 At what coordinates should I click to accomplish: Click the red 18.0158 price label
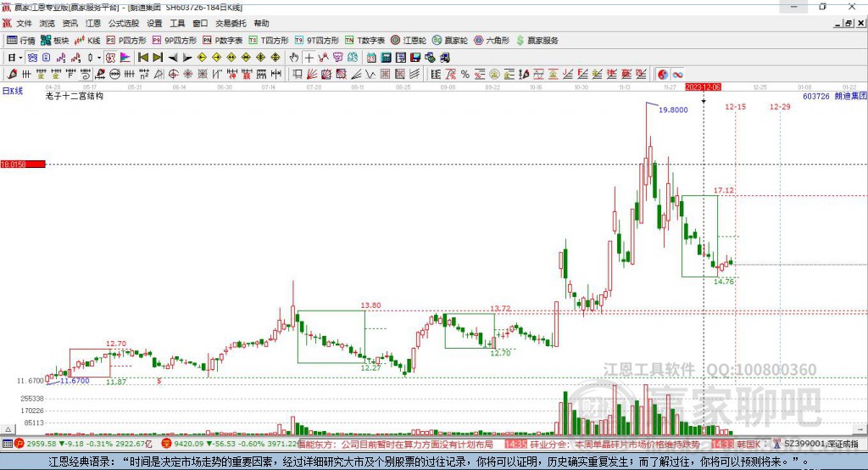pyautogui.click(x=23, y=164)
